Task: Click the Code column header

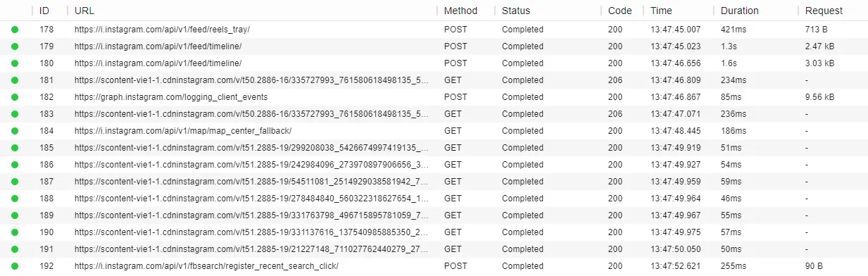Action: point(619,11)
